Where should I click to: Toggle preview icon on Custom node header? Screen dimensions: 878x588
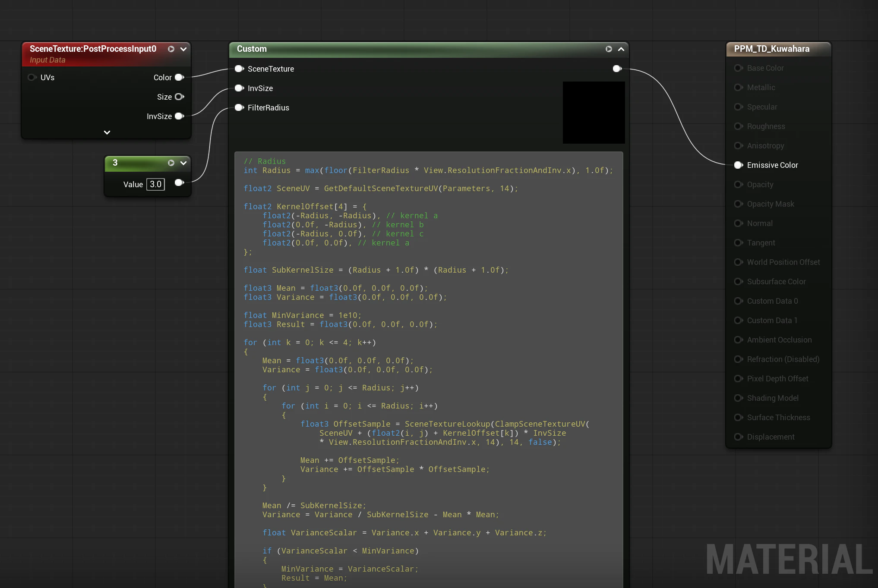click(x=609, y=49)
